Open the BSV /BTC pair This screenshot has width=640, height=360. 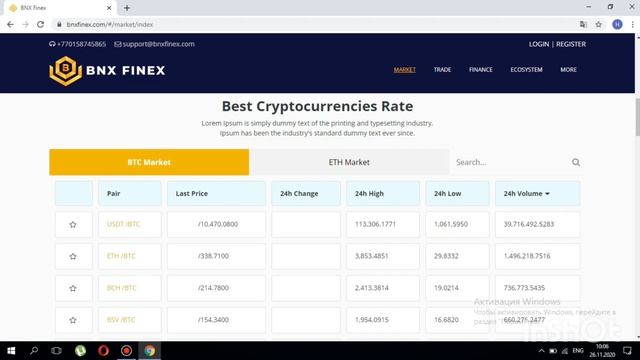point(121,320)
